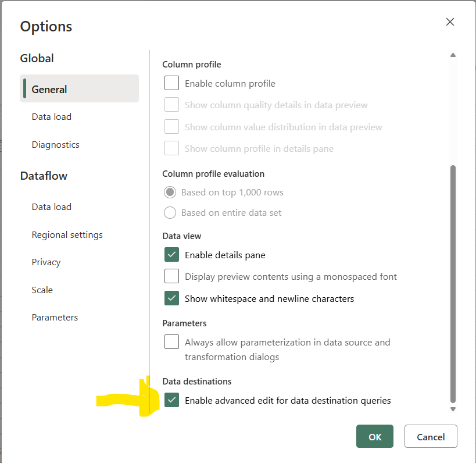
Task: Open Scale settings page
Action: (x=42, y=290)
